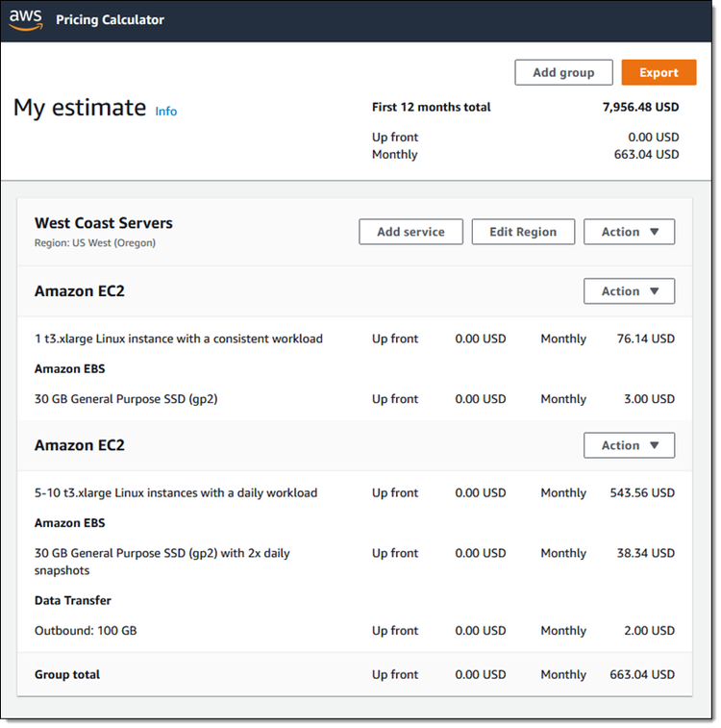Export the estimate with the orange button
Screen dimensions: 721x728
coord(659,72)
